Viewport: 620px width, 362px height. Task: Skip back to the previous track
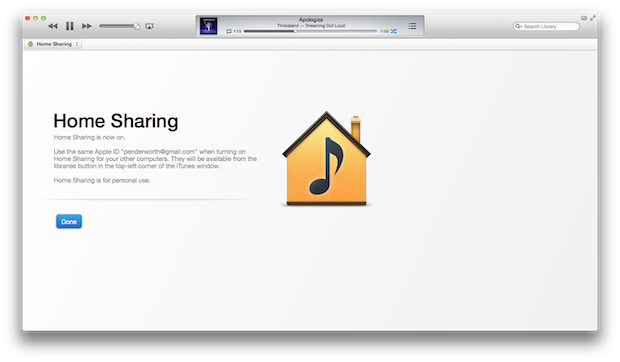click(x=53, y=26)
